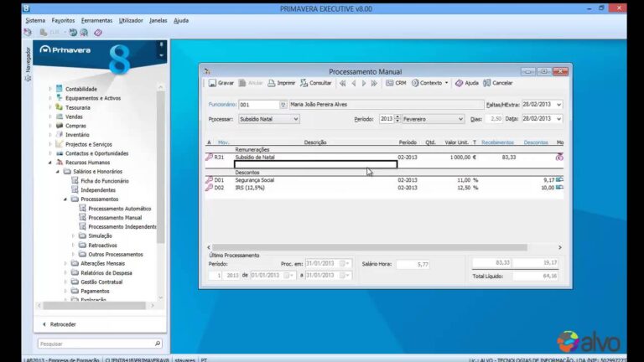Click the Funcionário code field
The width and height of the screenshot is (644, 362).
pyautogui.click(x=259, y=105)
